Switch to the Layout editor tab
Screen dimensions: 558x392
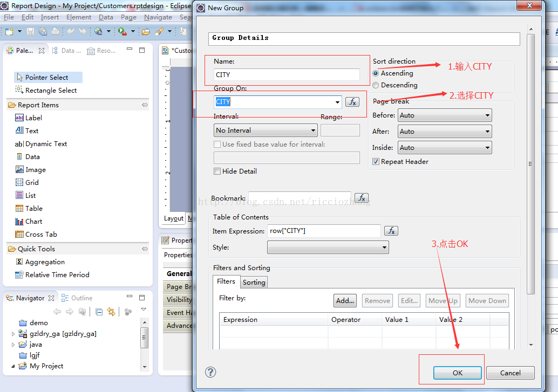coord(173,218)
